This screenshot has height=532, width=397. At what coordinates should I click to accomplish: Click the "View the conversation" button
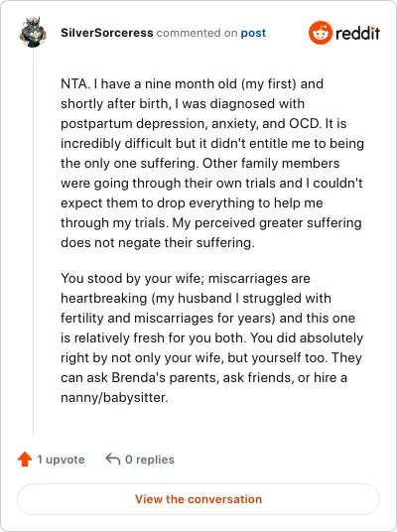198,499
